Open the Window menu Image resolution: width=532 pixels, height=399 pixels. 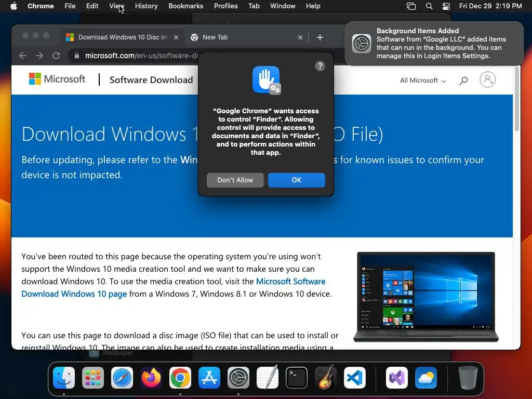click(x=283, y=6)
